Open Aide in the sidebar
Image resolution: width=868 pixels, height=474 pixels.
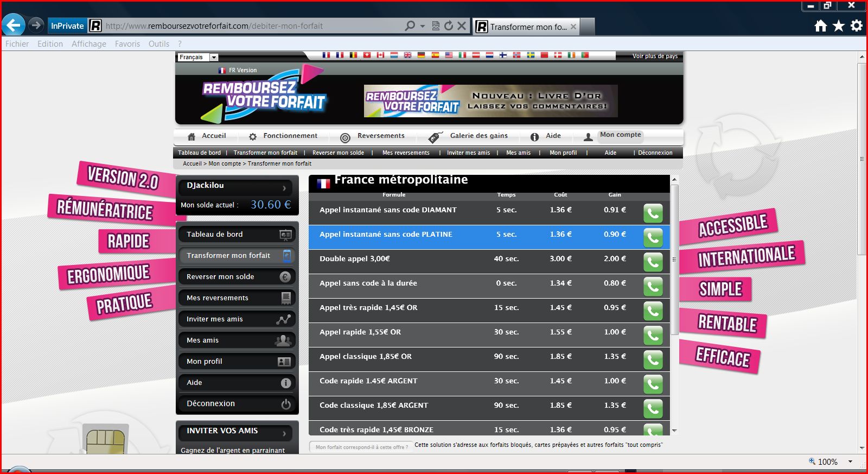[x=237, y=383]
